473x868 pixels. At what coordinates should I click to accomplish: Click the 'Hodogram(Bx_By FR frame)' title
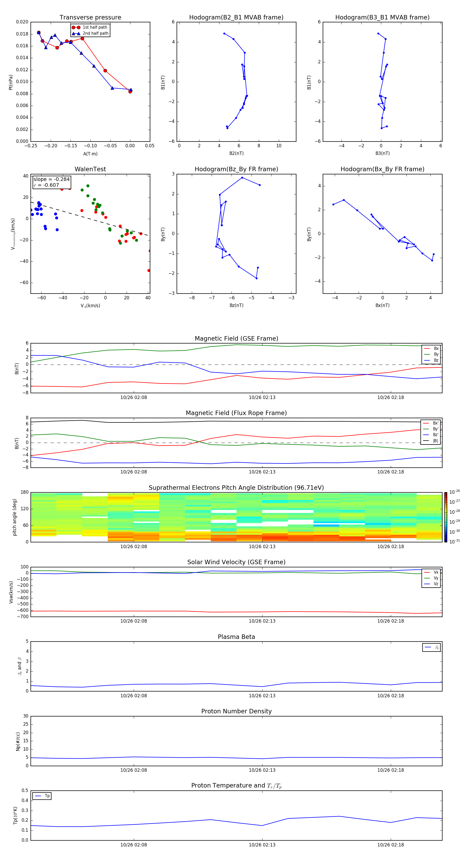(382, 169)
